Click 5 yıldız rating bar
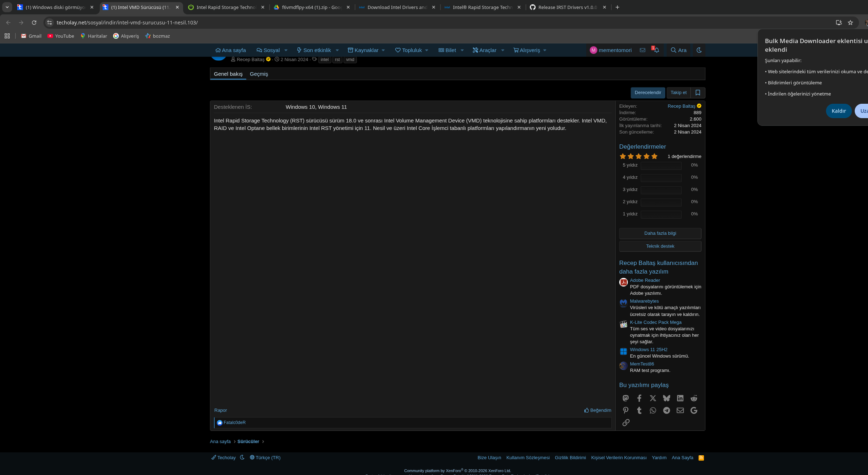Screen dimensions: 868x475 click(661, 166)
